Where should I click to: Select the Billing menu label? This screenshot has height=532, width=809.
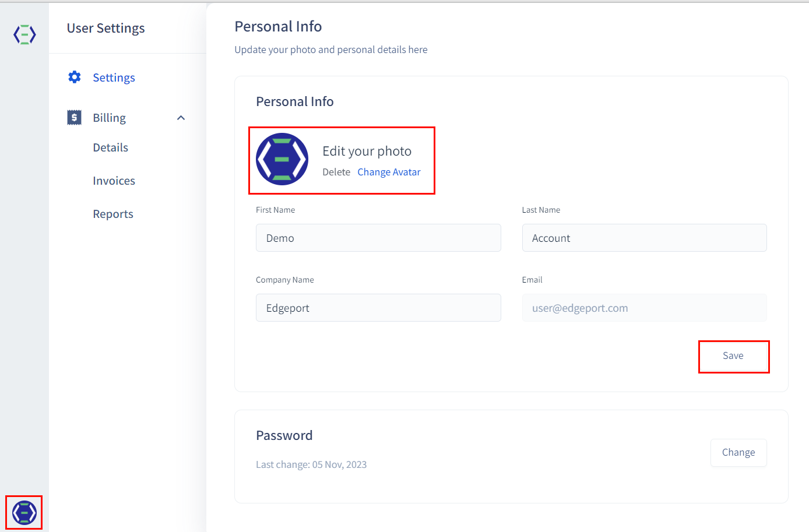pyautogui.click(x=109, y=118)
